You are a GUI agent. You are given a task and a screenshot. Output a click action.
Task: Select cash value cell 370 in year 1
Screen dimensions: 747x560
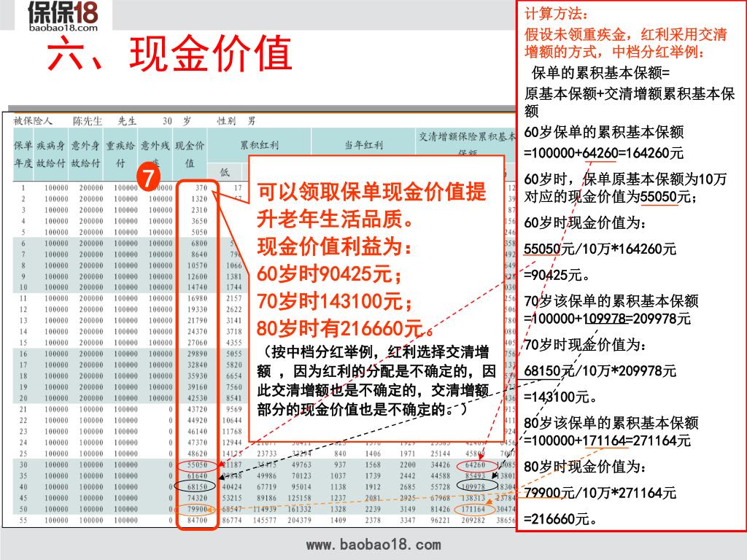pyautogui.click(x=201, y=187)
